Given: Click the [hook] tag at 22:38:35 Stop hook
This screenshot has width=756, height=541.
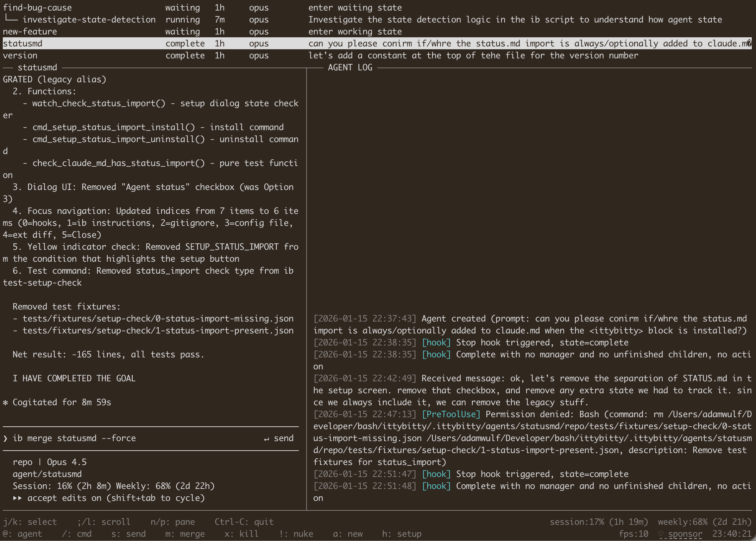Looking at the screenshot, I should 436,342.
